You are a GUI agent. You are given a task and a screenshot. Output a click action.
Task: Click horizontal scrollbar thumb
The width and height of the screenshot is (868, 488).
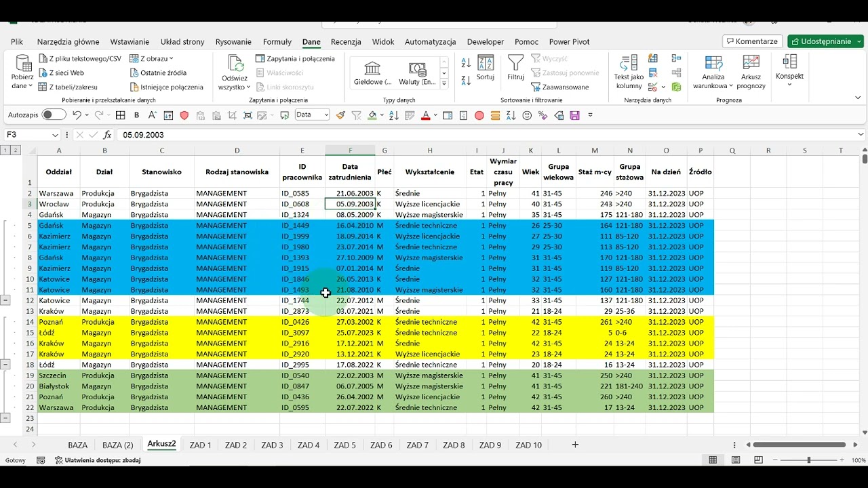pos(799,445)
